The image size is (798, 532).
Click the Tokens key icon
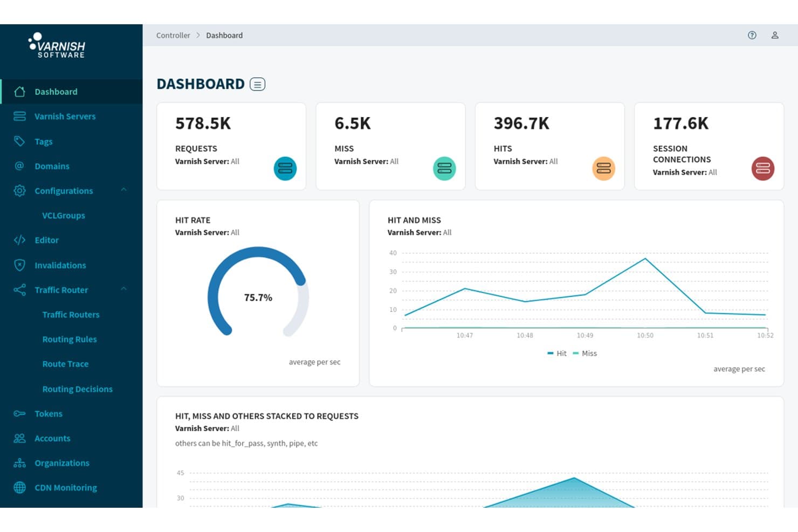(x=20, y=413)
